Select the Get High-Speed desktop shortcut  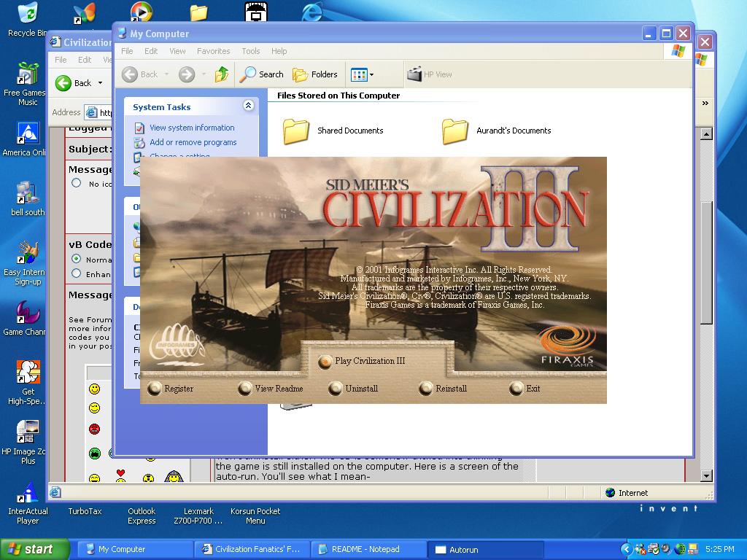tap(28, 383)
